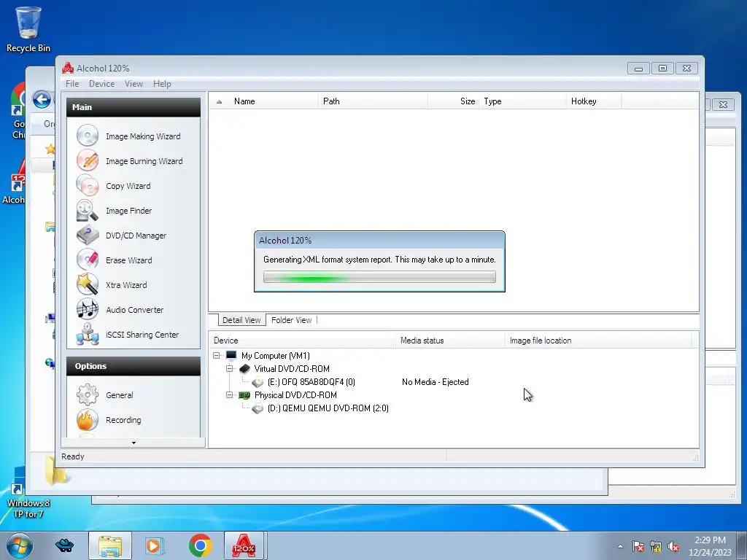Switch to the Detail View tab
Image resolution: width=747 pixels, height=560 pixels.
pyautogui.click(x=241, y=320)
